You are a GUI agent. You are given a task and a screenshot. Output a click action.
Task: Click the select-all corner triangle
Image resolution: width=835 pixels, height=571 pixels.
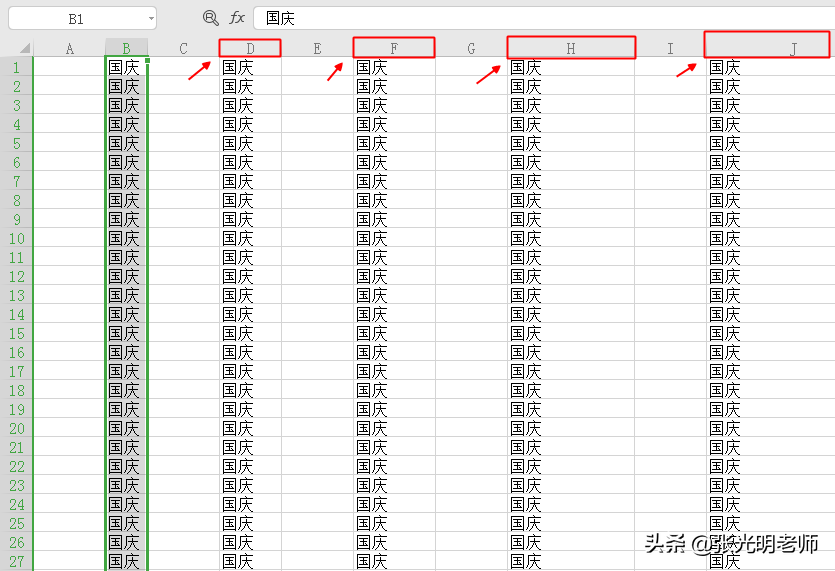coord(24,48)
